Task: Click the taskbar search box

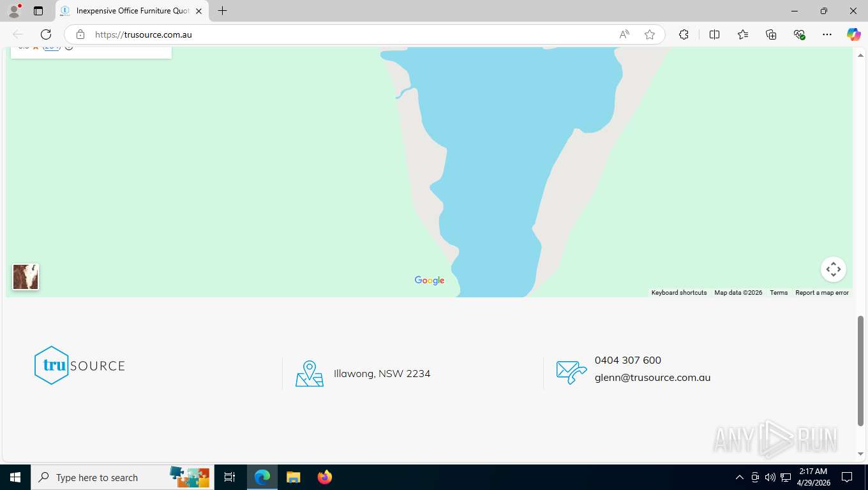Action: click(x=123, y=477)
